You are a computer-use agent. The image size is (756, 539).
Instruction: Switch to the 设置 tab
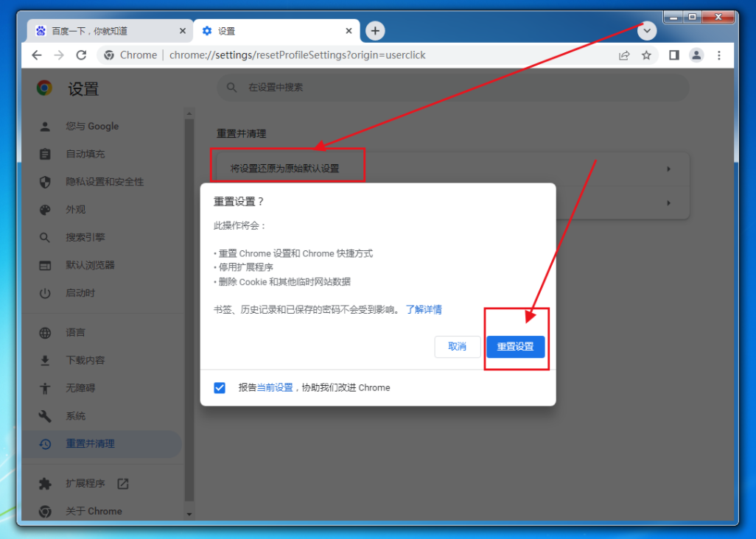277,31
